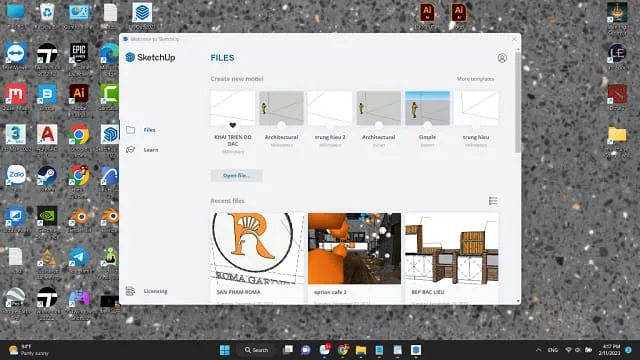Click the welcome window vertical scrollbar
640x360 pixels.
[518, 102]
